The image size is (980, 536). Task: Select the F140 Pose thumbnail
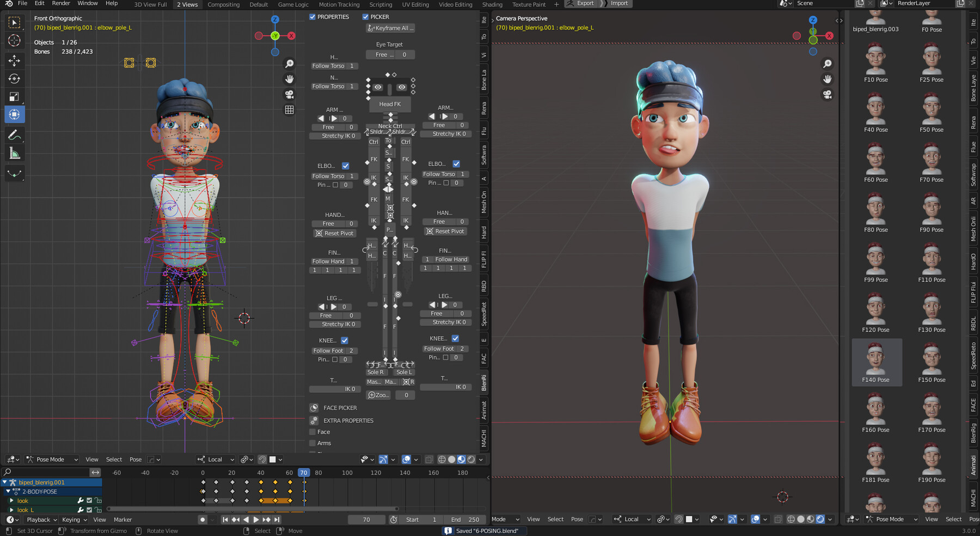tap(876, 362)
